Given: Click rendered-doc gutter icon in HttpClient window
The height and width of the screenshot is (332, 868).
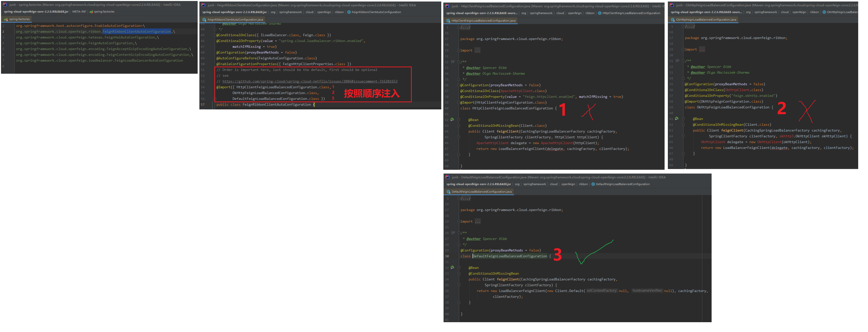Looking at the screenshot, I should point(453,62).
